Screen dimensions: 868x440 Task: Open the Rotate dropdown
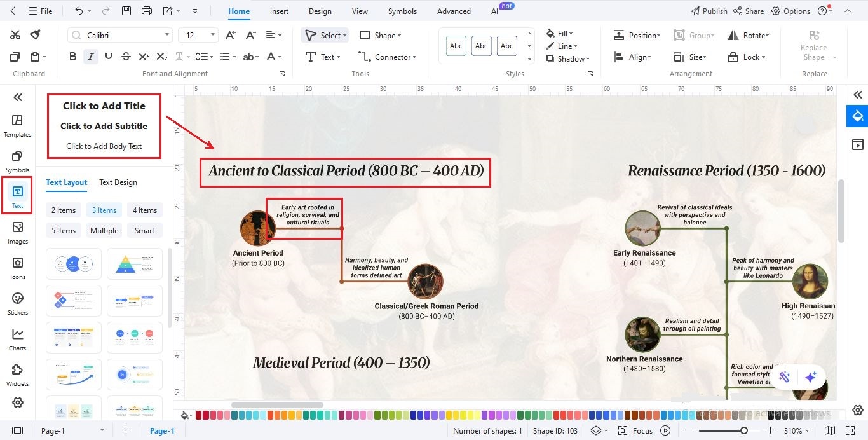pyautogui.click(x=748, y=36)
